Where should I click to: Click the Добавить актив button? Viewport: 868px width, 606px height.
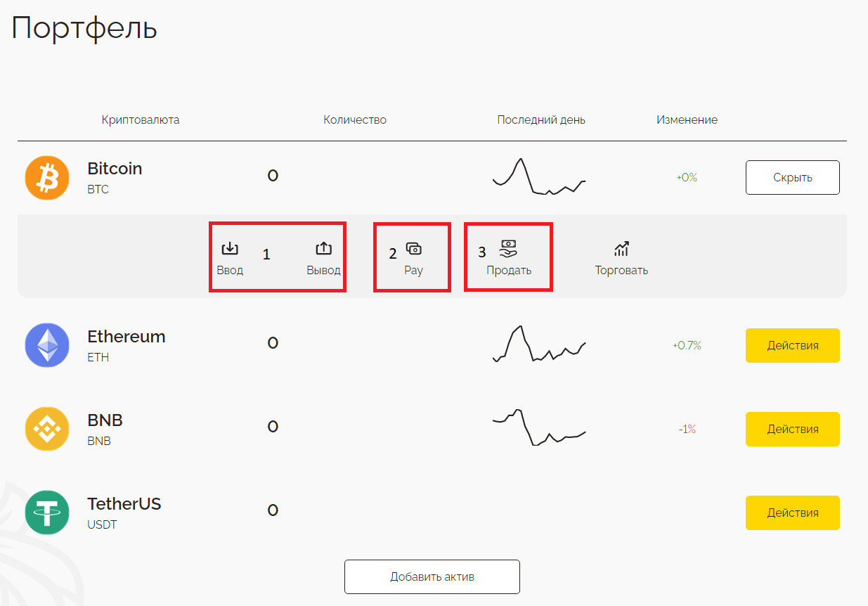click(x=432, y=576)
